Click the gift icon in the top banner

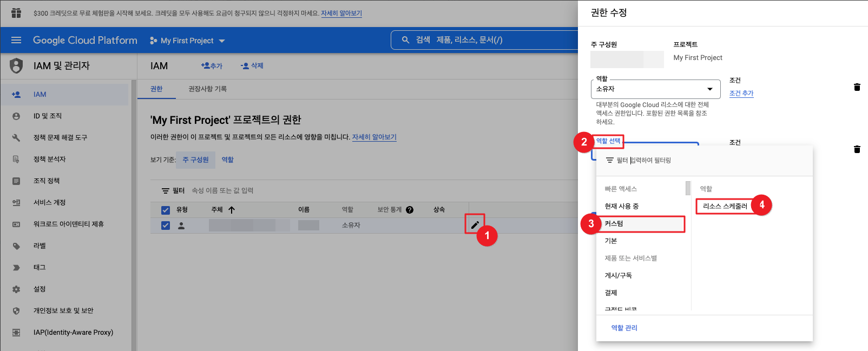tap(16, 13)
